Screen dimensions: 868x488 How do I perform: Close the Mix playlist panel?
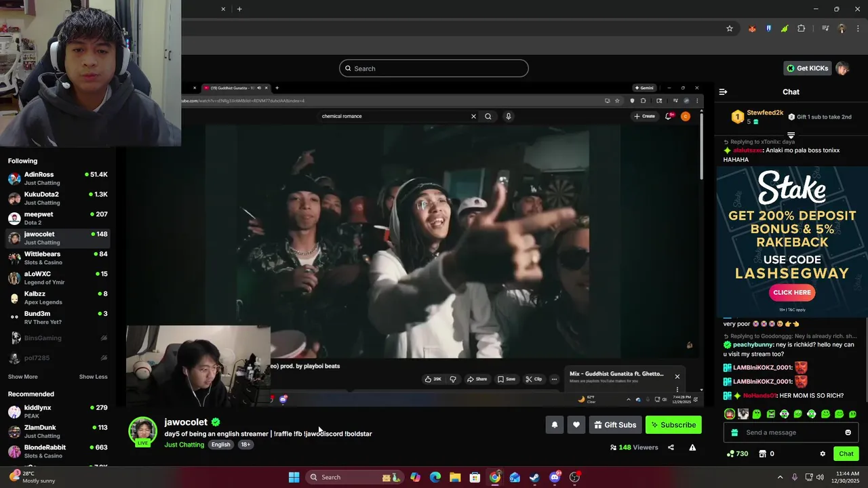[x=677, y=376]
